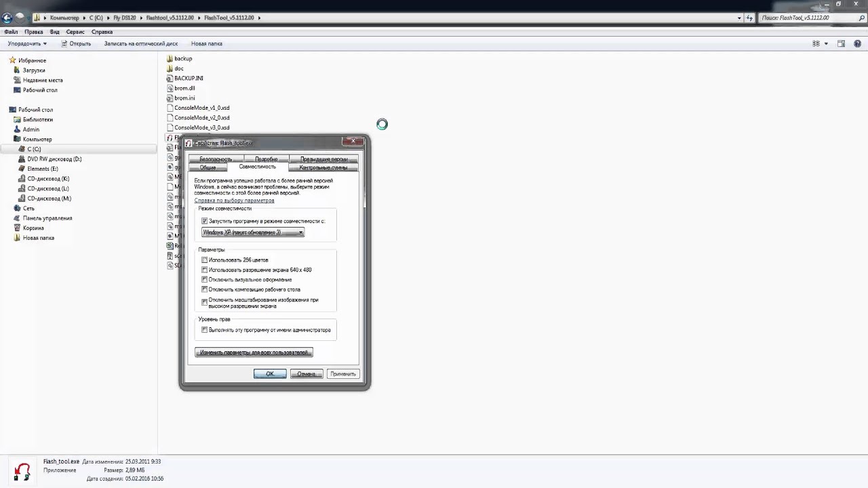This screenshot has width=868, height=488.
Task: Click the CD-дисковод (K:) icon
Action: tap(22, 178)
